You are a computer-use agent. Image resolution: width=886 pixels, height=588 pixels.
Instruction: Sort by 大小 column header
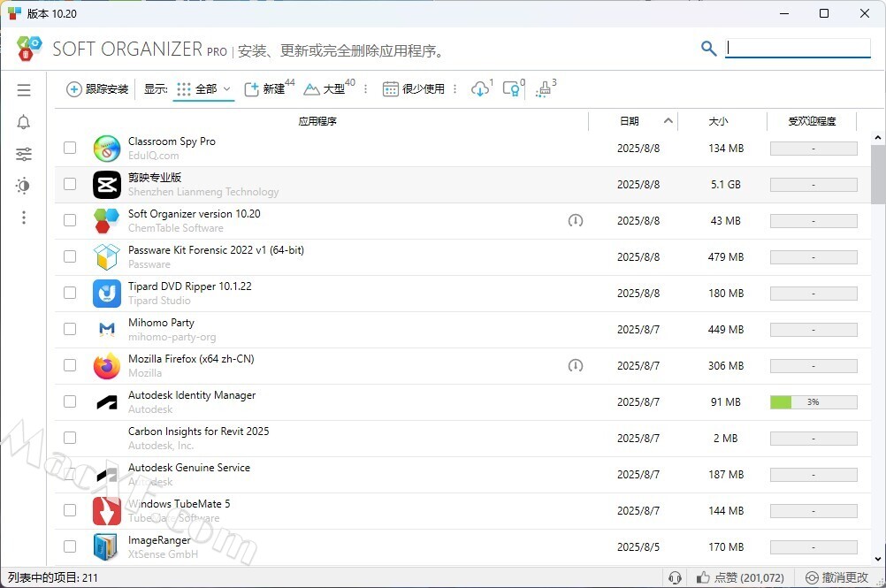(x=718, y=121)
